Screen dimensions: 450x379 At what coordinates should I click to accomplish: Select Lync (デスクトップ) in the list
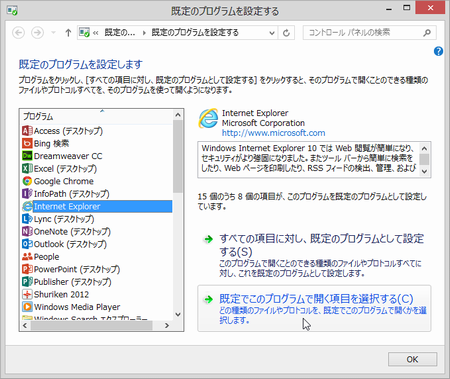pyautogui.click(x=64, y=219)
